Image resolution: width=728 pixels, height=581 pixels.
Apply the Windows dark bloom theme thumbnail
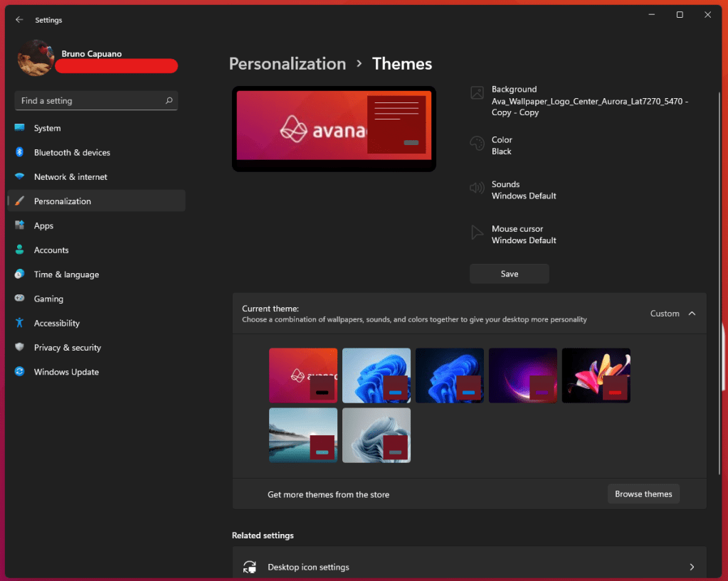449,375
